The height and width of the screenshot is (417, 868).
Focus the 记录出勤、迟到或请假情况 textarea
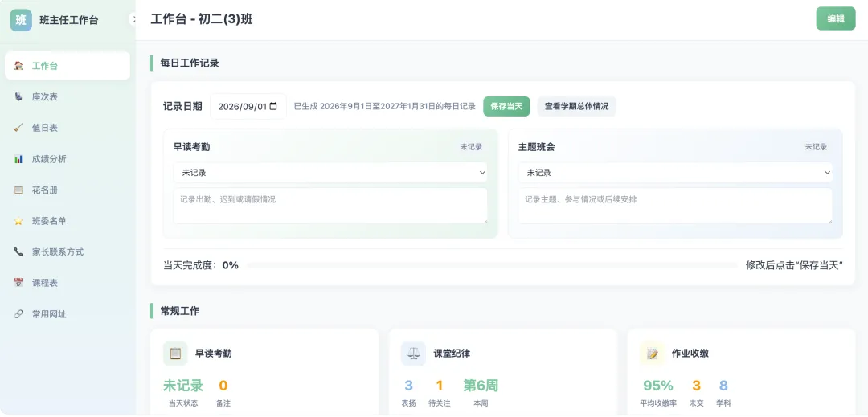click(x=330, y=206)
